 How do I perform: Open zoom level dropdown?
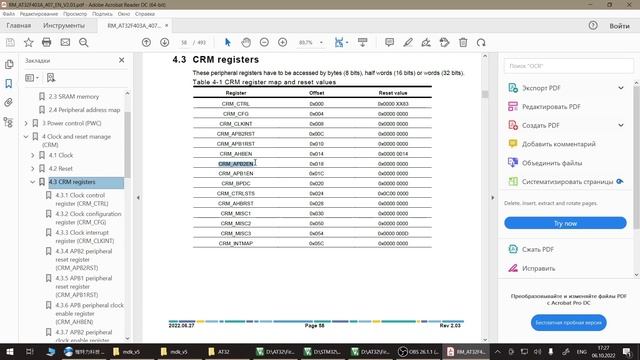click(321, 42)
